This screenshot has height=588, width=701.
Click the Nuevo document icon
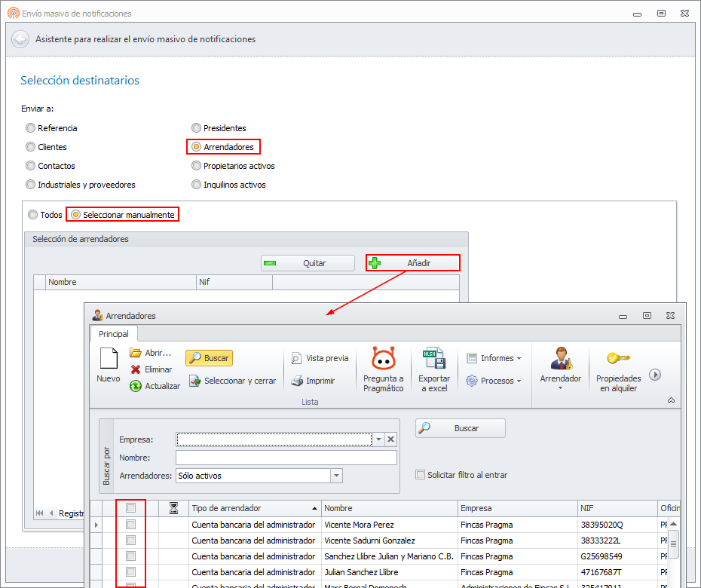(109, 360)
